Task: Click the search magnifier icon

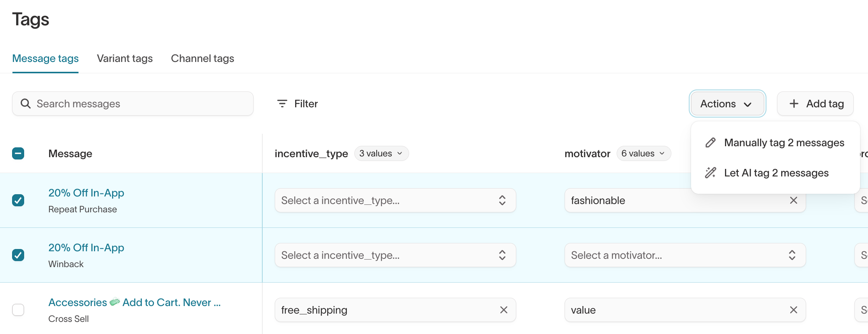Action: tap(26, 104)
